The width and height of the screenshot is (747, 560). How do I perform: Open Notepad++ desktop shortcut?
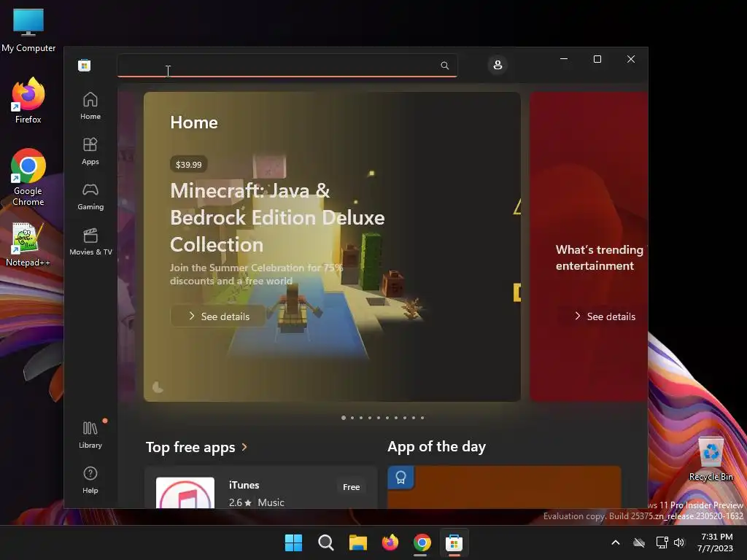click(x=28, y=245)
